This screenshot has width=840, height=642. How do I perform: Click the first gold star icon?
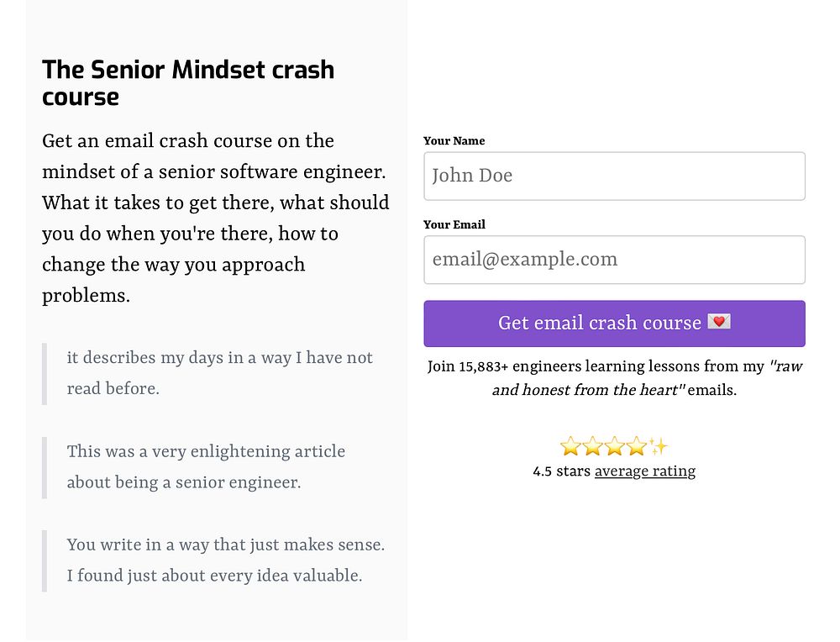coord(570,446)
